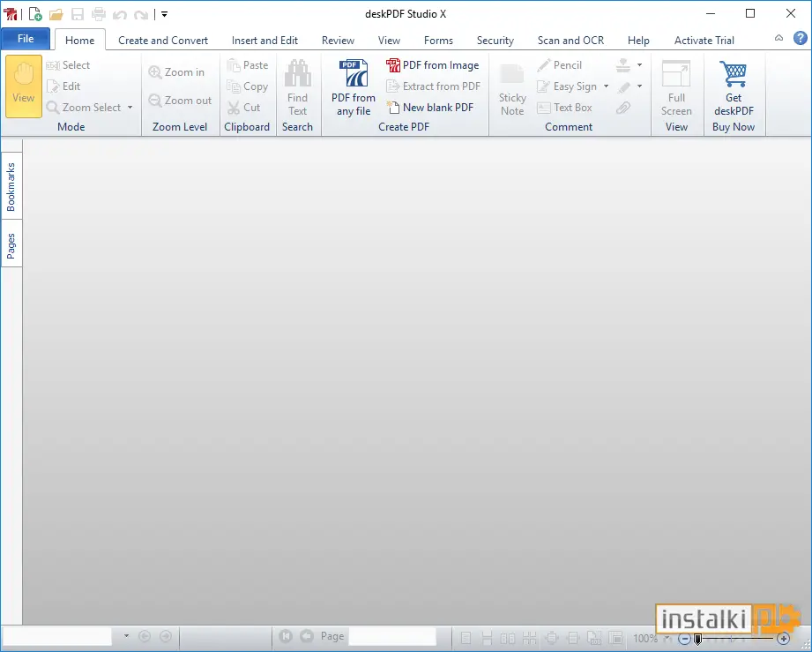Click the status bar left text field
This screenshot has width=812, height=652.
57,636
